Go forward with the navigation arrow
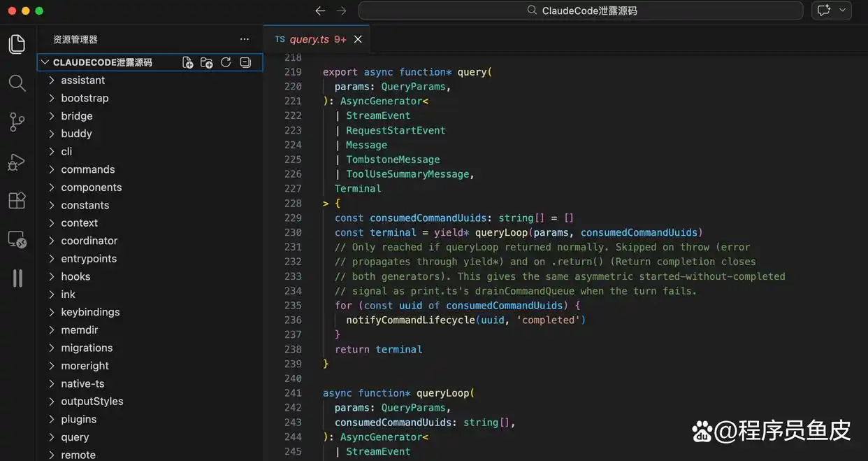868x461 pixels. pos(341,10)
